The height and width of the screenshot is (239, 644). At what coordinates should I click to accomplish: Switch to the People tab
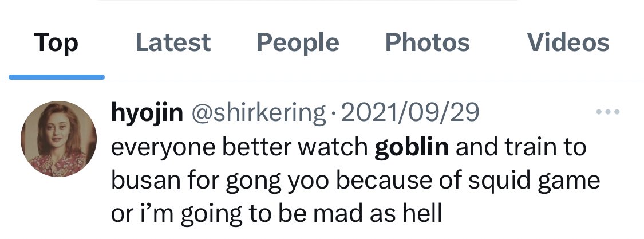point(298,42)
